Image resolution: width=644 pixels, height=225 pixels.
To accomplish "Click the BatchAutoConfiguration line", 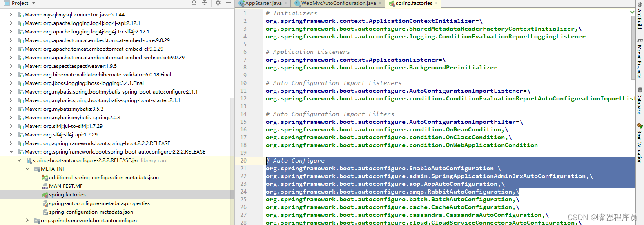I will [x=392, y=199].
